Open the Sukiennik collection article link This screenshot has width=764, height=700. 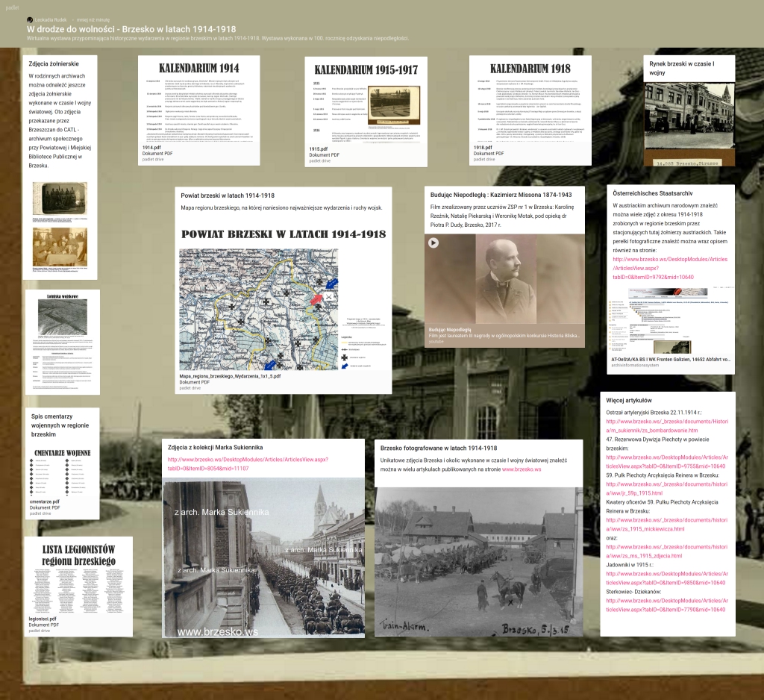[x=246, y=464]
